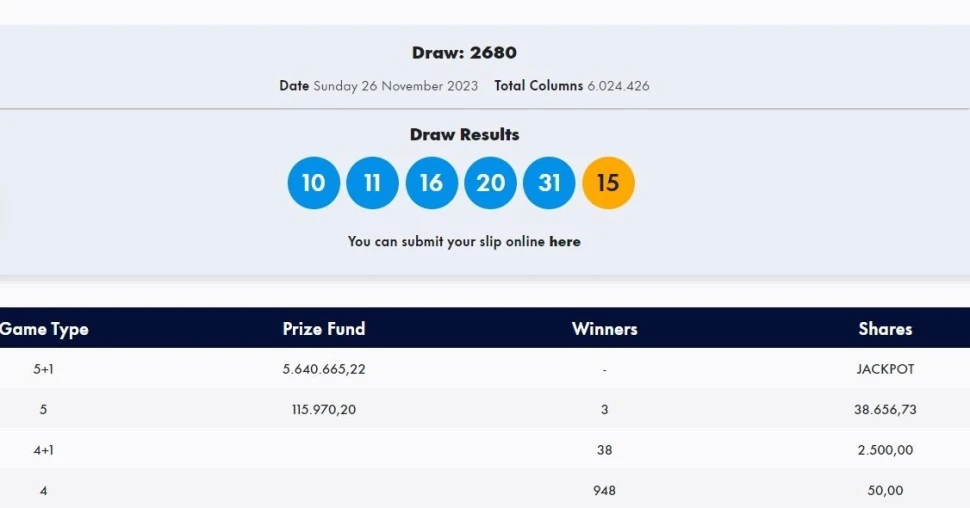Viewport: 970px width, 508px height.
Task: Click the blue ball number 11
Action: tap(372, 183)
